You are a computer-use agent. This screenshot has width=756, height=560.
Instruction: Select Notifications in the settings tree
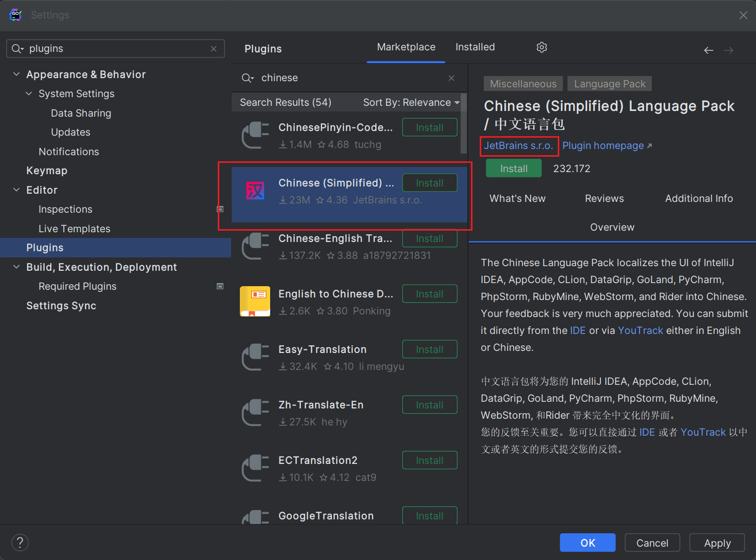69,152
